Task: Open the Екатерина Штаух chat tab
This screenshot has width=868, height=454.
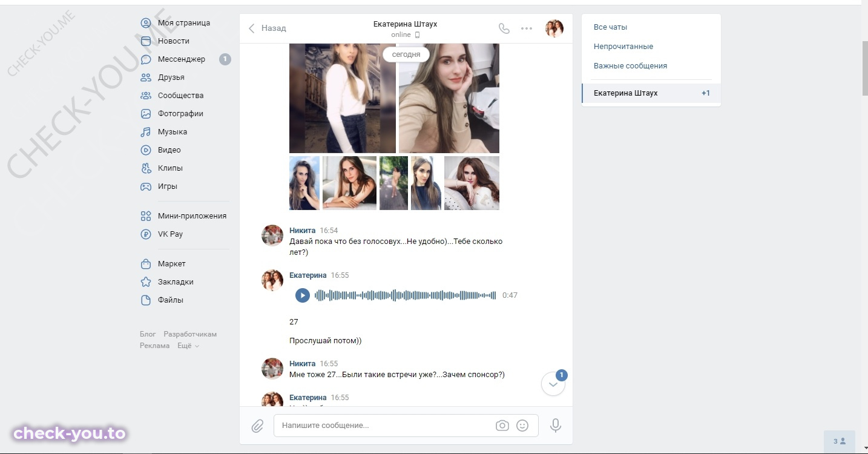Action: pyautogui.click(x=651, y=93)
